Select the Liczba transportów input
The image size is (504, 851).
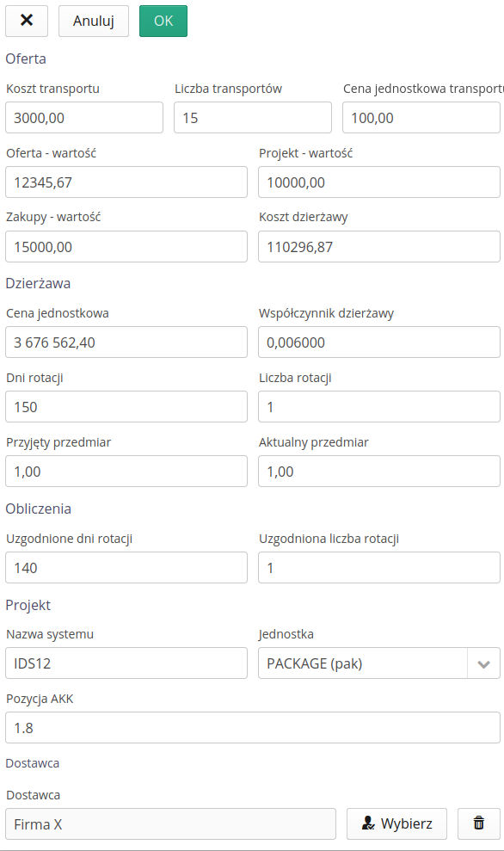tap(253, 118)
